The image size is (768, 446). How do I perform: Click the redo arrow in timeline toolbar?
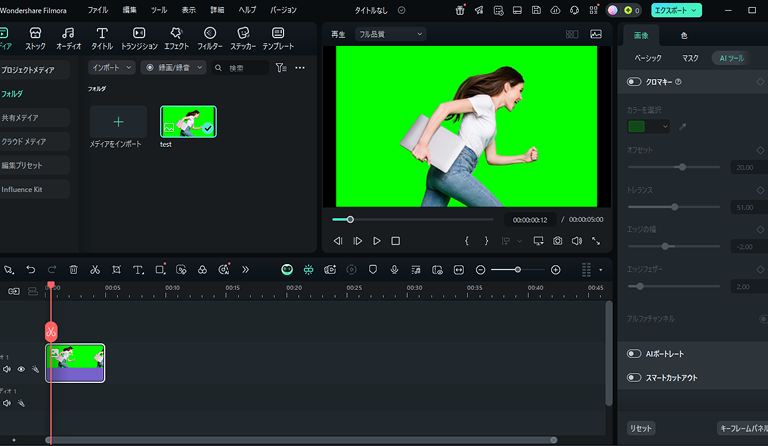[x=52, y=270]
